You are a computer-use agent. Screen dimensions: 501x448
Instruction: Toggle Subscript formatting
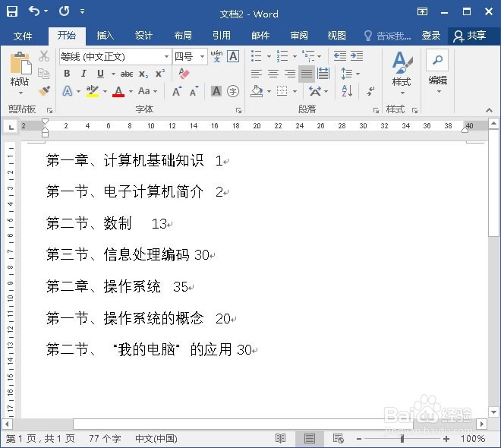pyautogui.click(x=143, y=74)
